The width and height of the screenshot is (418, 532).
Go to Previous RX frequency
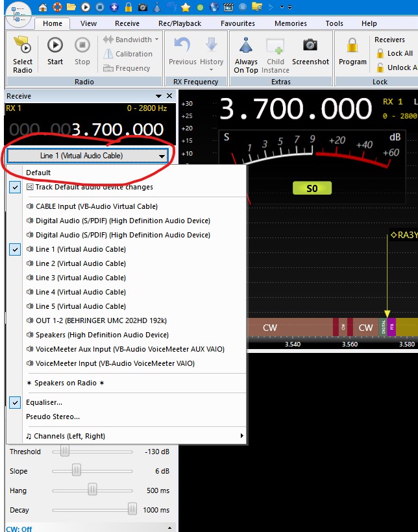pyautogui.click(x=182, y=51)
